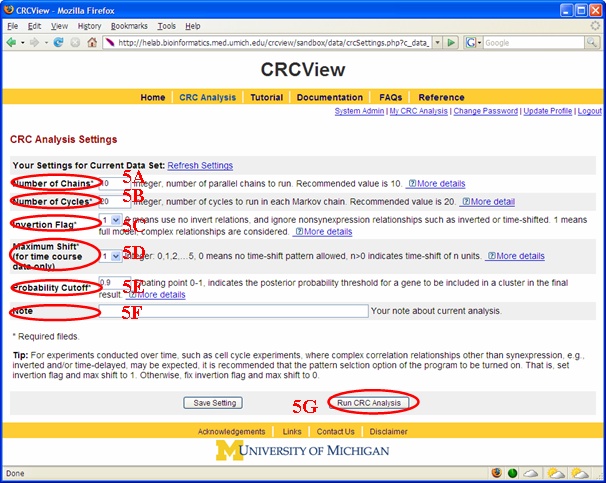Click the page favicon in the address bar
The height and width of the screenshot is (483, 606).
click(x=110, y=43)
